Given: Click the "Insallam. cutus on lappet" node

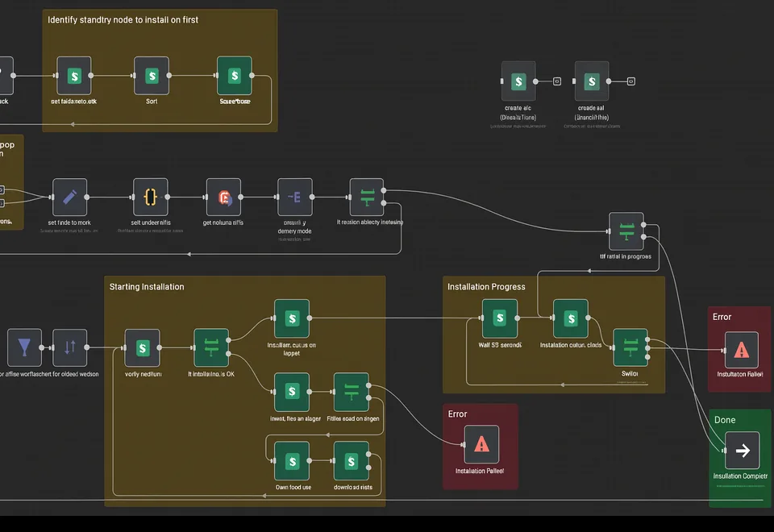Looking at the screenshot, I should 292,318.
